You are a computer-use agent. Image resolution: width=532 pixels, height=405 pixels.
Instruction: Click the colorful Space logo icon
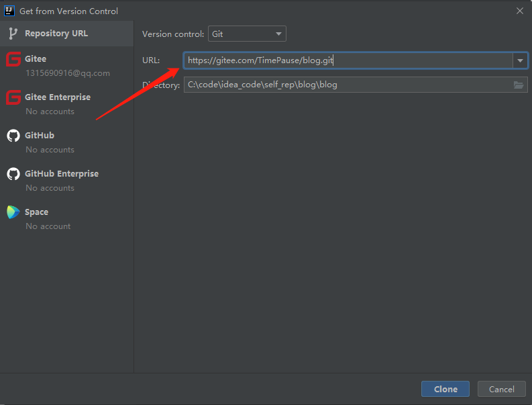point(13,212)
